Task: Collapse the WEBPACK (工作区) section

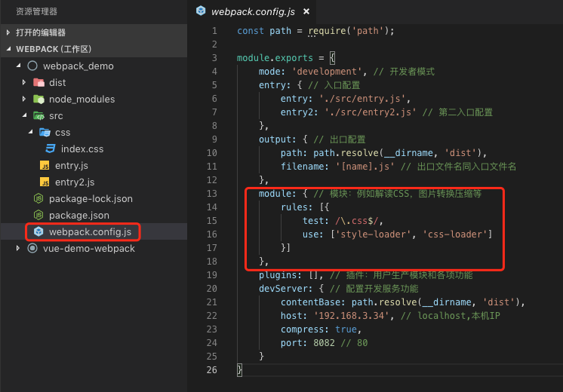Action: pos(8,49)
